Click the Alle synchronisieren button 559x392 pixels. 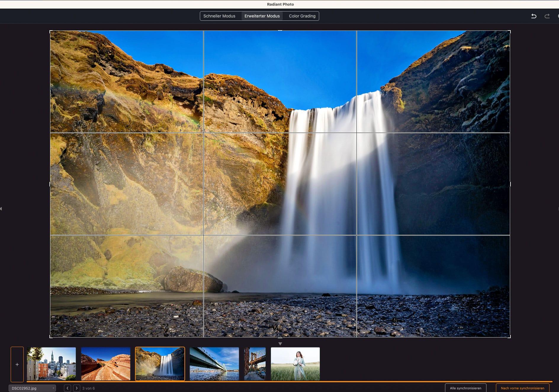pyautogui.click(x=465, y=387)
